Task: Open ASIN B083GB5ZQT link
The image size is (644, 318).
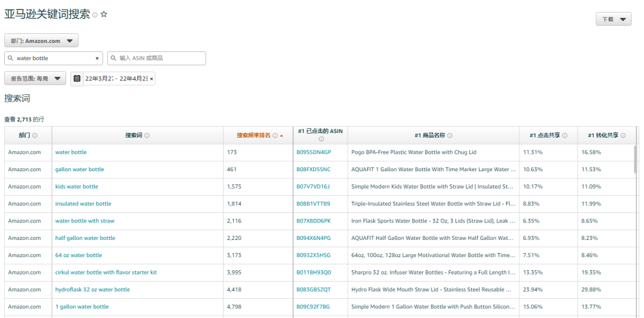Action: pos(314,289)
